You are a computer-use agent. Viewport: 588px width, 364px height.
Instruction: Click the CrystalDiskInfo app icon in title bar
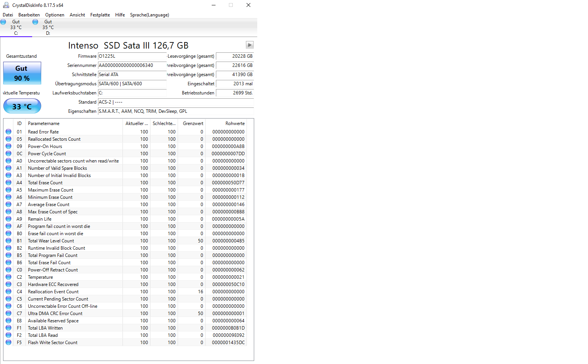pos(6,5)
